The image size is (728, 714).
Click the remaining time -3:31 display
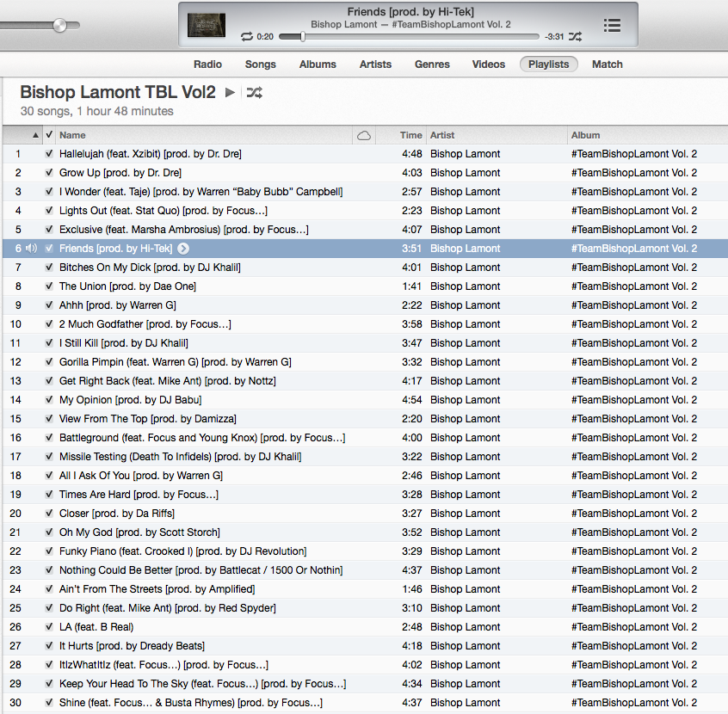point(554,37)
